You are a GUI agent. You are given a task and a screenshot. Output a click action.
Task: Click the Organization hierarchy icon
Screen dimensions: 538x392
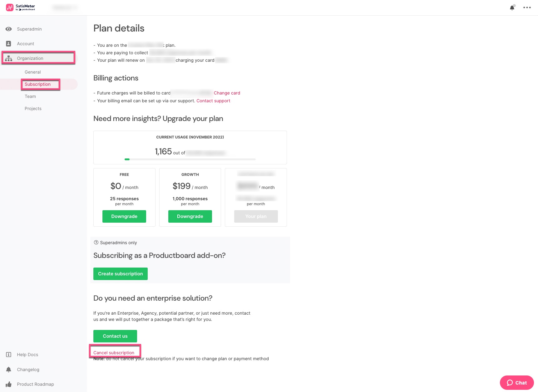[9, 58]
